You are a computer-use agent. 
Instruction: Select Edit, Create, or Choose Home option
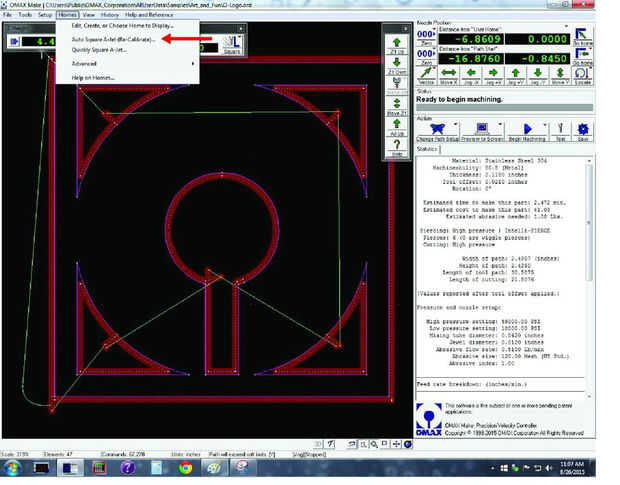[122, 26]
